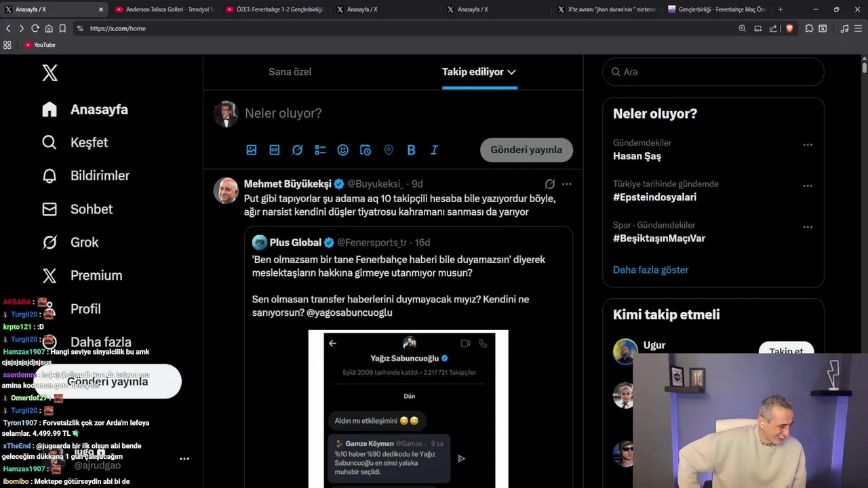
Task: Share page icon in address bar
Action: (x=773, y=28)
